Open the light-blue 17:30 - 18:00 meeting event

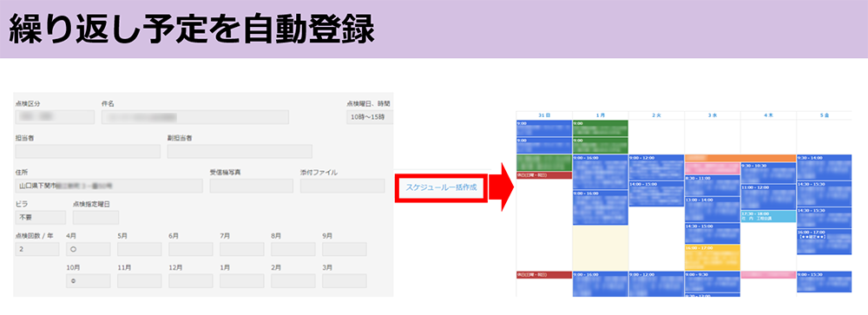pos(768,216)
